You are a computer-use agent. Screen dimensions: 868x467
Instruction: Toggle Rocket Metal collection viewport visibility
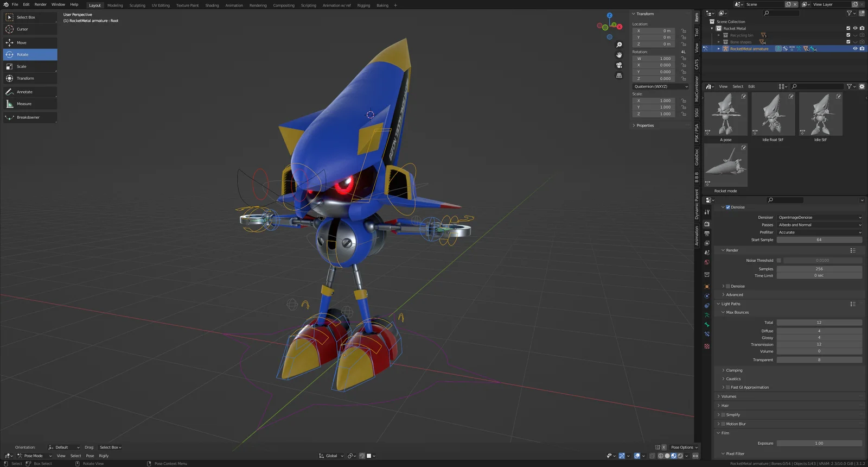[855, 28]
